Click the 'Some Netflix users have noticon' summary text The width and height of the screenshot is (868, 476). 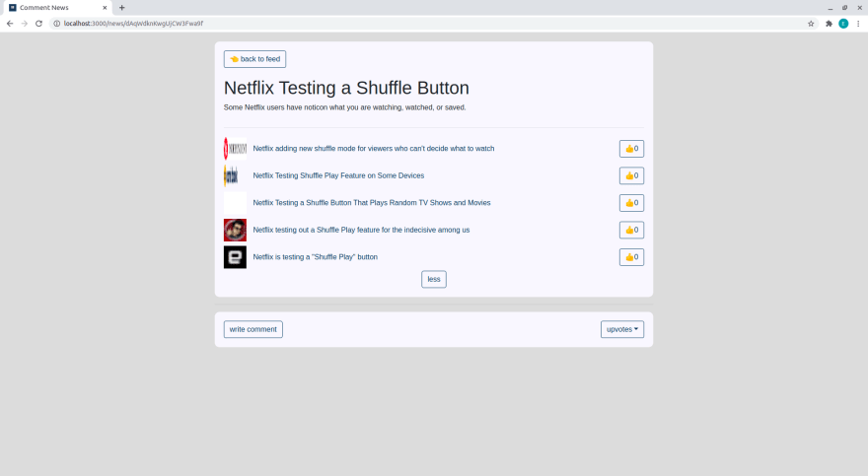click(345, 107)
